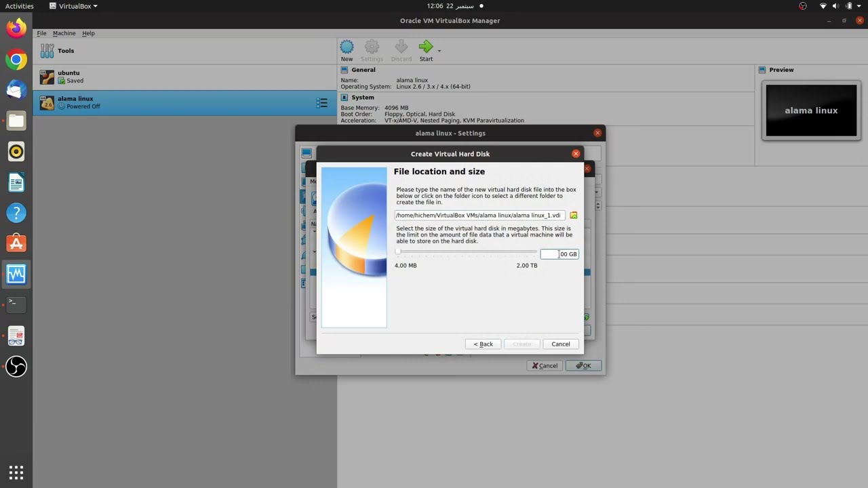Open the Help menu in VirtualBox Manager

pos(88,33)
